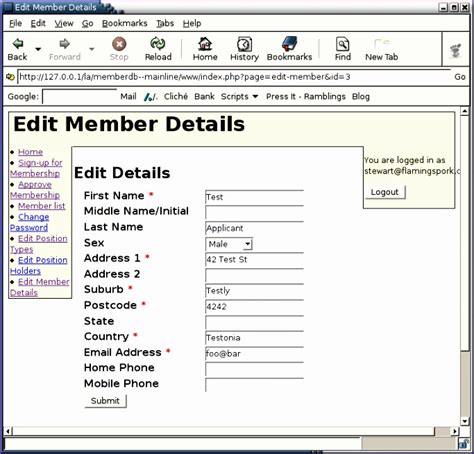Screen dimensions: 474x454
Task: Click the Country field
Action: [x=255, y=338]
